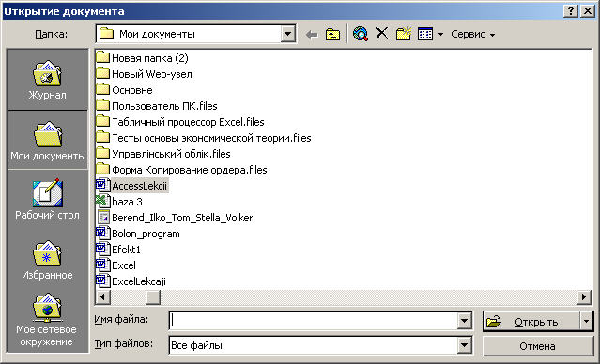Select the folder name Основне
The image size is (600, 364).
(132, 90)
